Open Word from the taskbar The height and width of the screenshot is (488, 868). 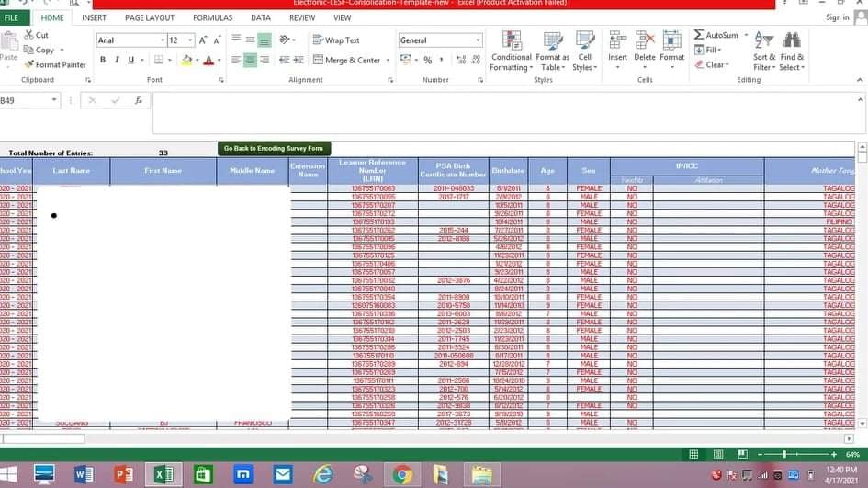pyautogui.click(x=85, y=475)
